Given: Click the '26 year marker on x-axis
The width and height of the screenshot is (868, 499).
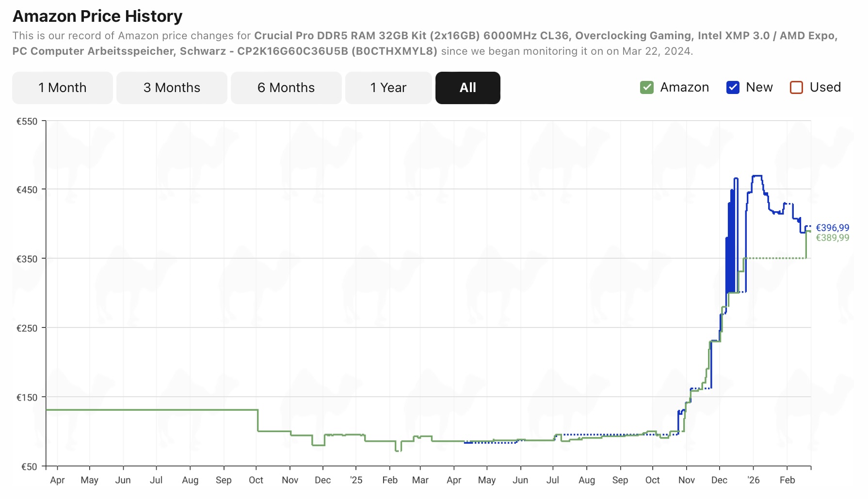Looking at the screenshot, I should tap(753, 480).
